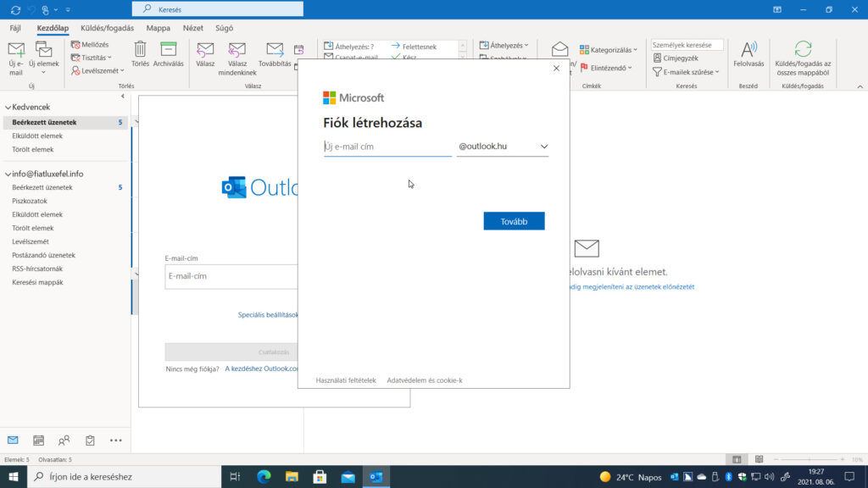Open the Levélszemét dropdown

point(97,71)
